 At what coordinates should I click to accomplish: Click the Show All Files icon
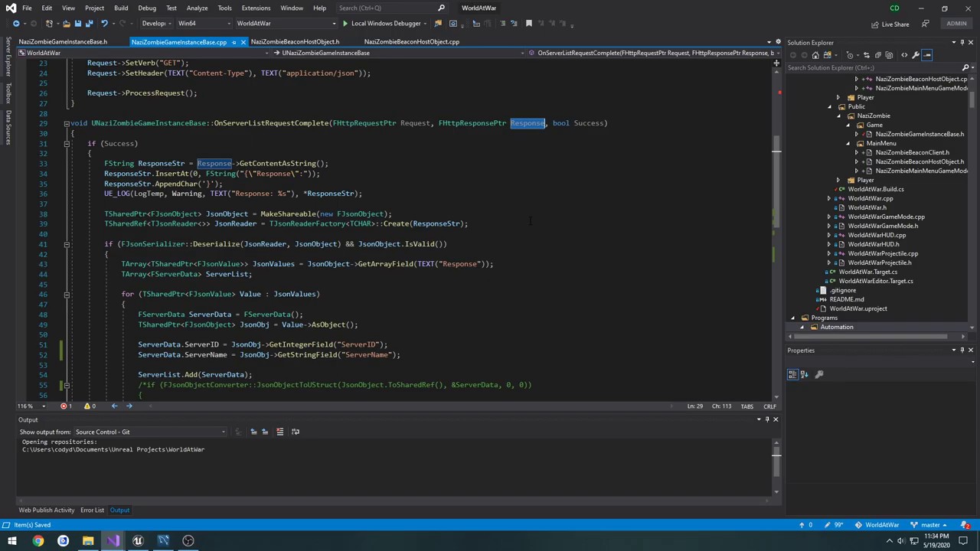coord(889,55)
